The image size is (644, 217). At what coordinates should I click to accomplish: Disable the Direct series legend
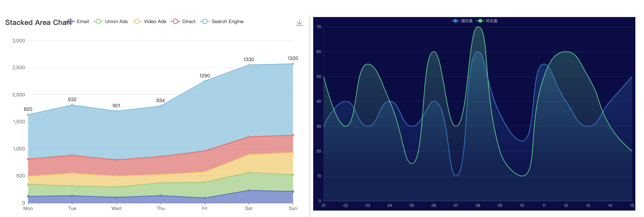(183, 21)
